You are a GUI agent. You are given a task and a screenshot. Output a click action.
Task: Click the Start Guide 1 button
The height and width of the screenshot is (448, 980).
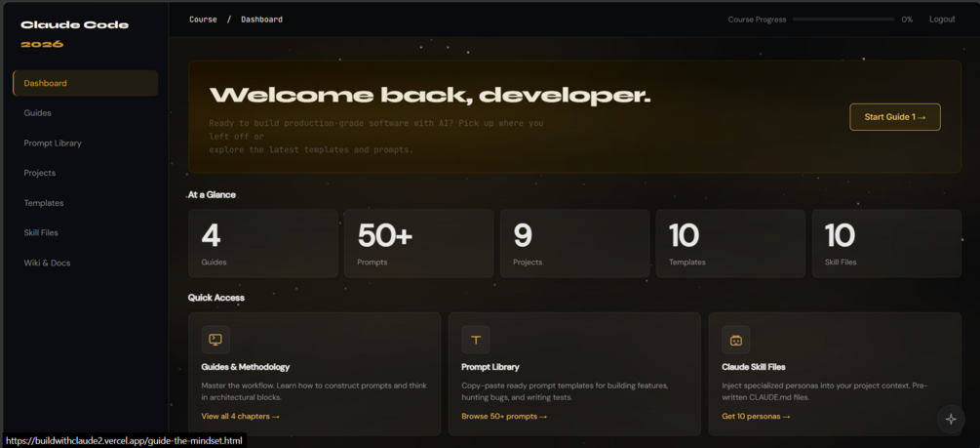click(x=895, y=117)
